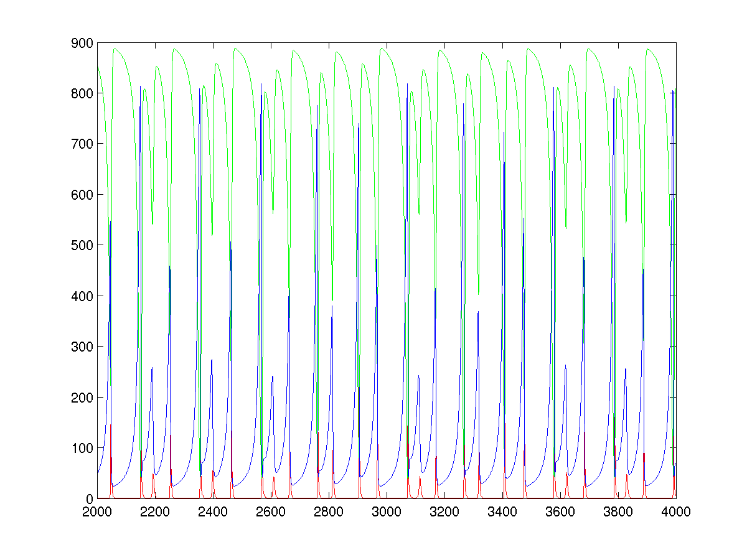The image size is (747, 560).
Task: Select the 4000 x-axis tick label
Action: tap(675, 511)
